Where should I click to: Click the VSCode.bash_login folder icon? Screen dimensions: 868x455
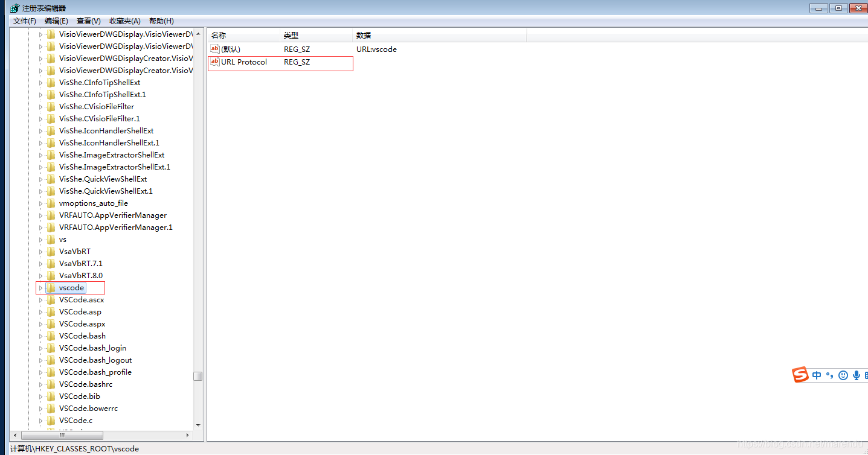[51, 348]
